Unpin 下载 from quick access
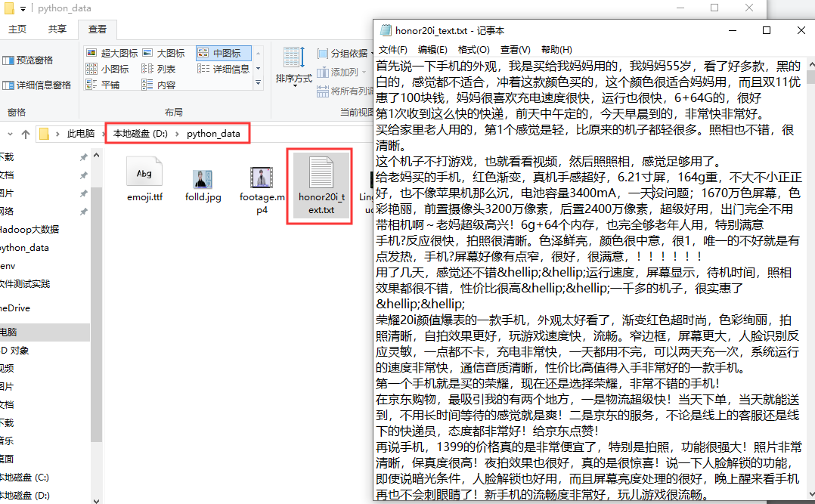The height and width of the screenshot is (504, 815). pos(83,156)
